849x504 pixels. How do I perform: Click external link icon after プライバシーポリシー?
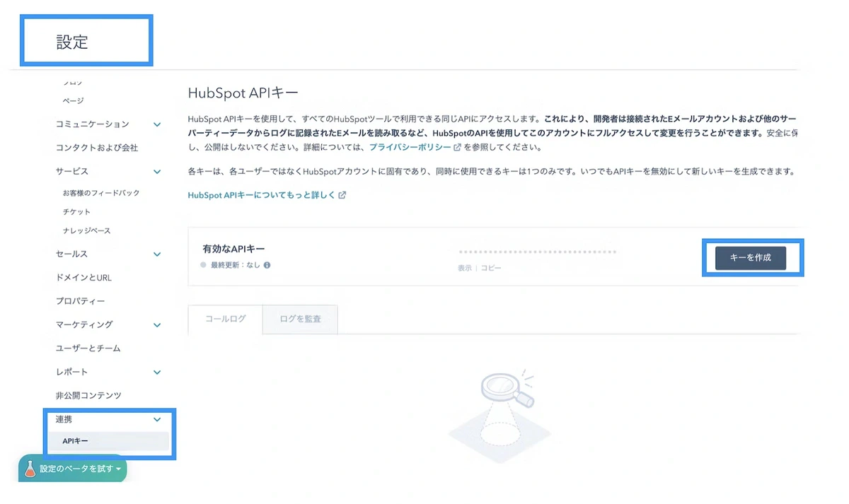pyautogui.click(x=457, y=148)
